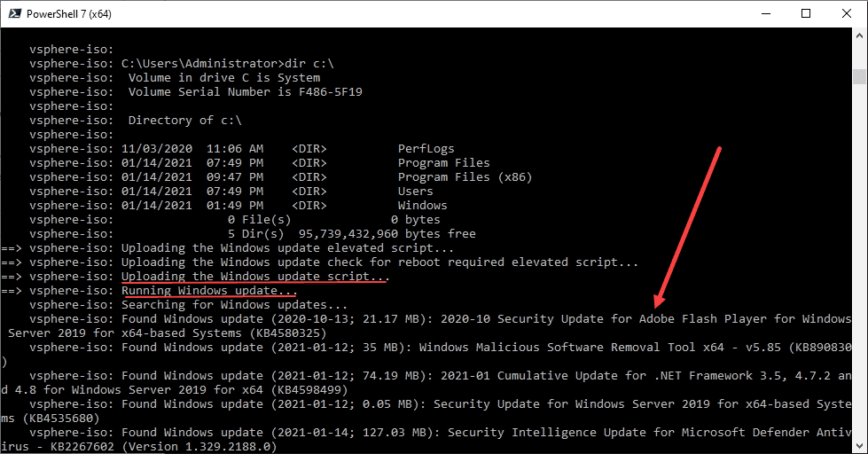Viewport: 868px width, 454px height.
Task: Click the 'Program Files (x86)' directory entry
Action: coord(465,177)
